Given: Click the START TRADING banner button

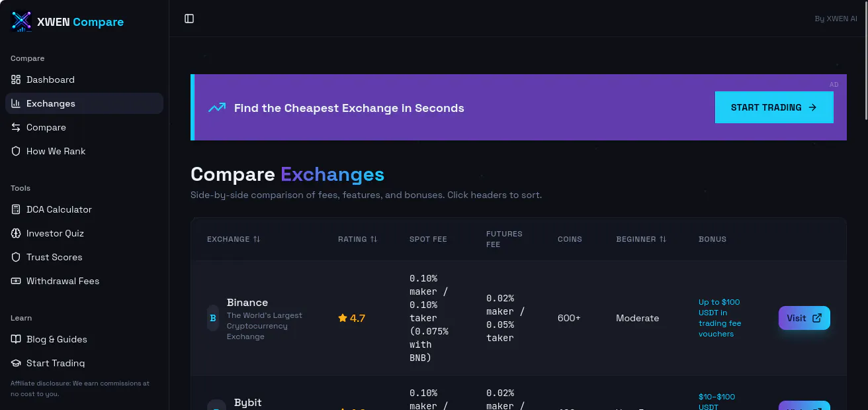Looking at the screenshot, I should [x=774, y=107].
